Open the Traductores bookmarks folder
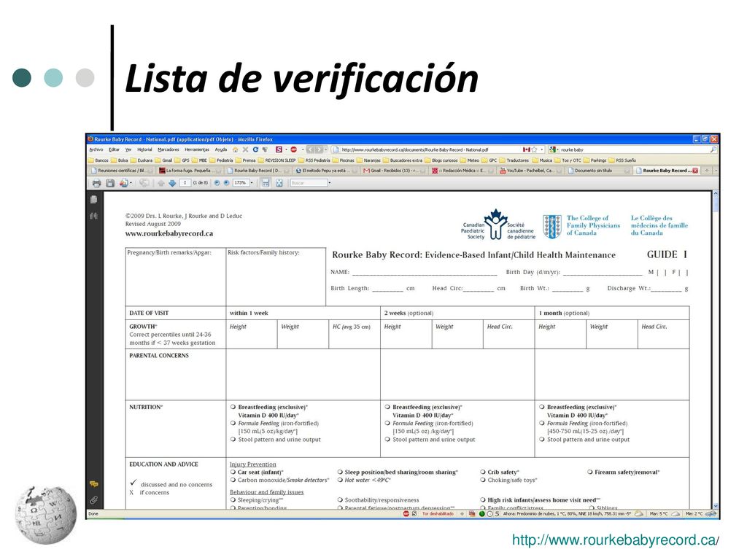The image size is (747, 560). 514,160
